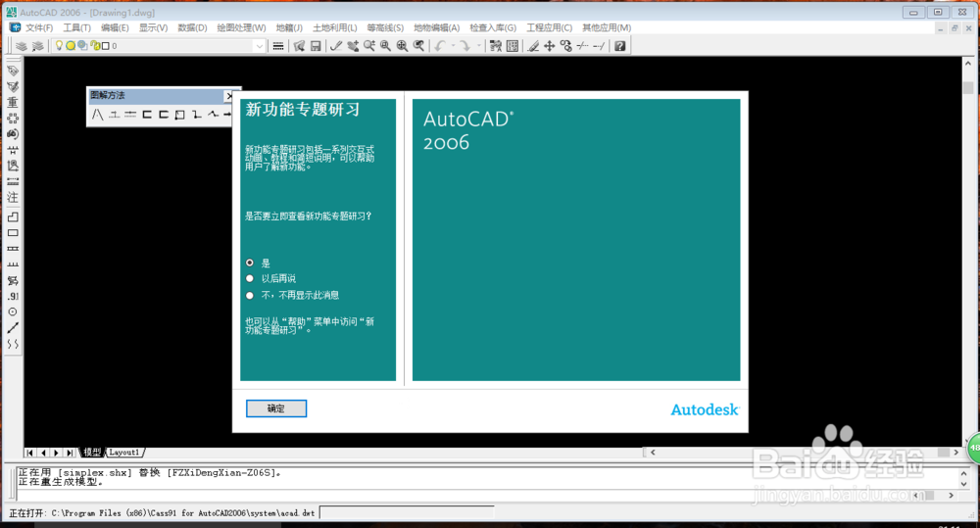This screenshot has height=528, width=980.
Task: Select the 是 radio option
Action: coord(250,263)
